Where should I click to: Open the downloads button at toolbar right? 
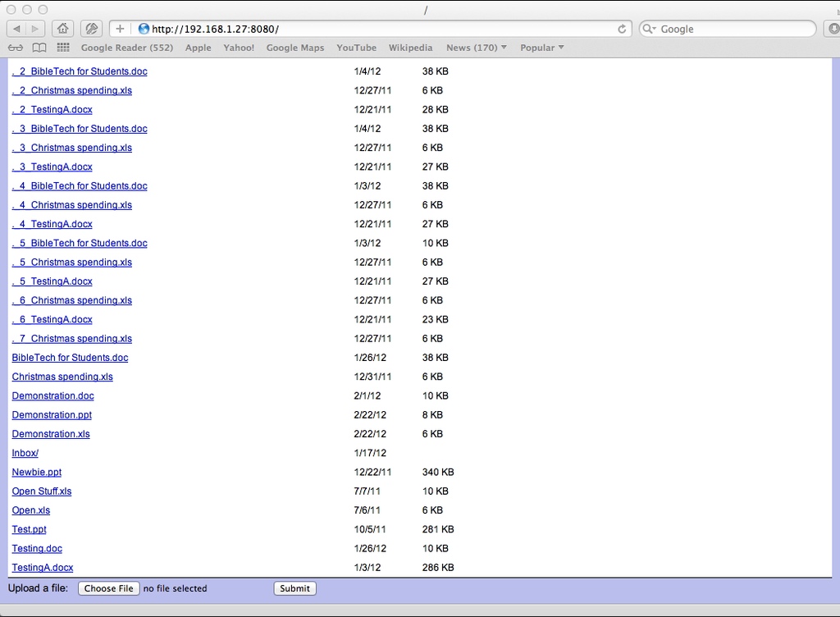click(x=833, y=29)
